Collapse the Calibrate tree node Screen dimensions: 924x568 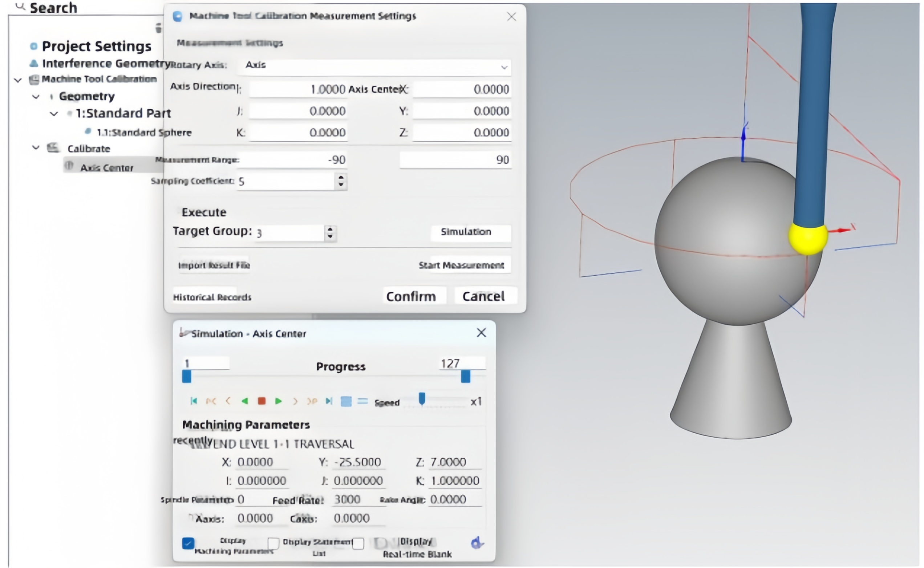click(x=36, y=148)
